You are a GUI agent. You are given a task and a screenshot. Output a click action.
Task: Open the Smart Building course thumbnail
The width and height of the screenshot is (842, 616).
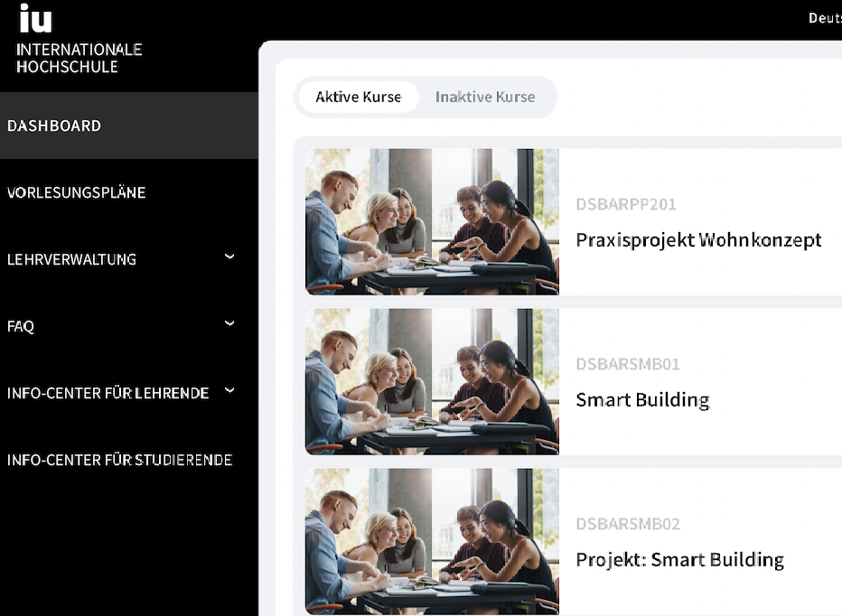point(432,382)
